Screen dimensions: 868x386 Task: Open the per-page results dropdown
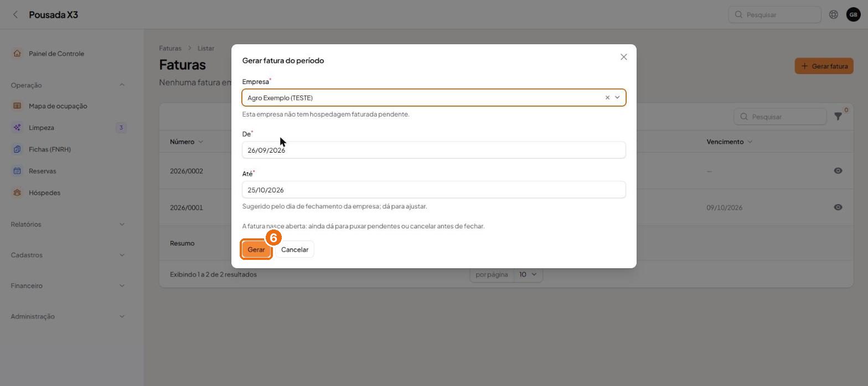pos(528,274)
